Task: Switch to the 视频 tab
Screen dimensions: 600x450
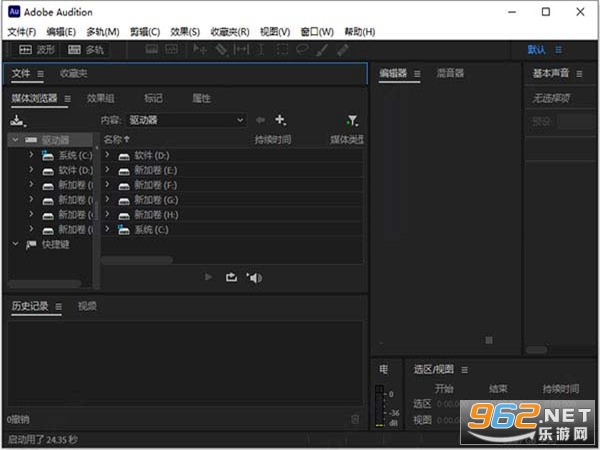Action: coord(87,306)
